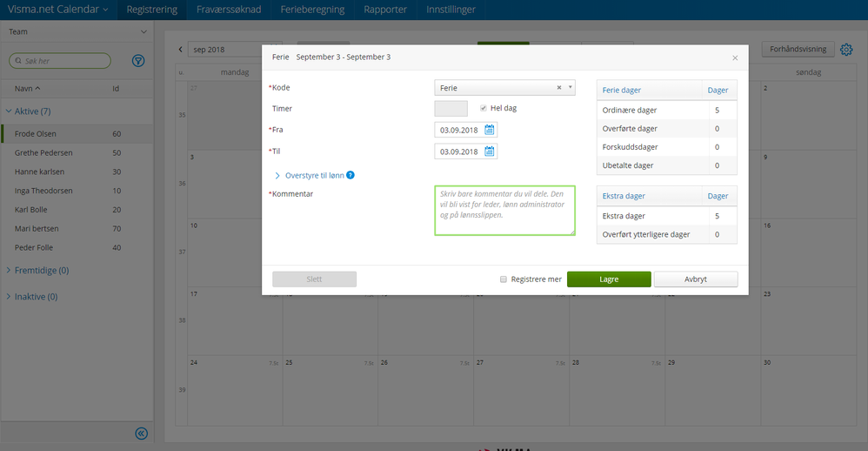
Task: Click the Ubetalte dager row
Action: click(666, 165)
